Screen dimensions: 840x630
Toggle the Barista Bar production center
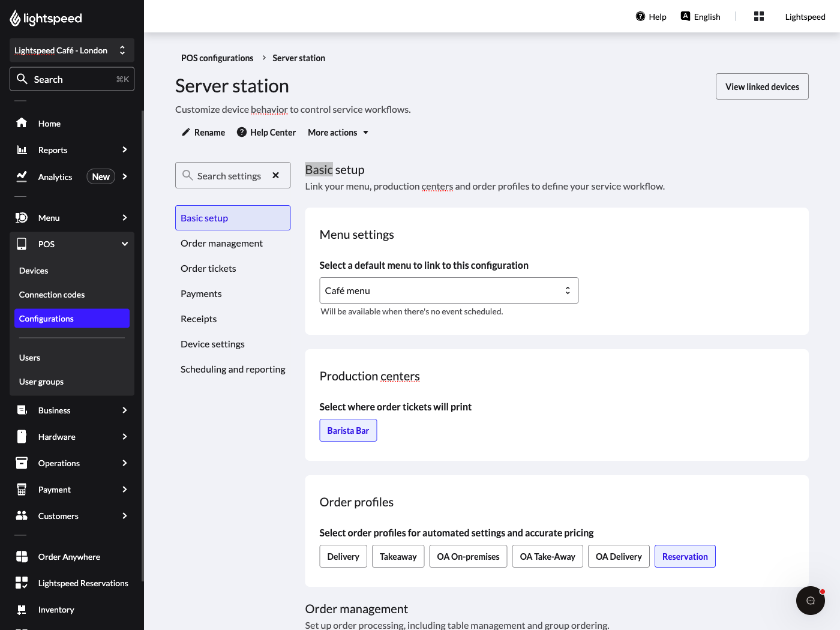coord(348,430)
